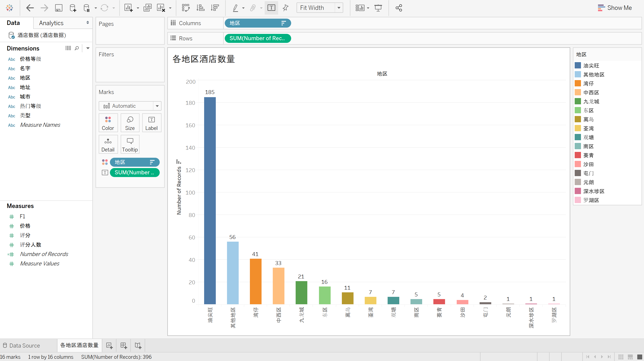Toggle view data as list icon
The image size is (644, 361).
coord(68,48)
